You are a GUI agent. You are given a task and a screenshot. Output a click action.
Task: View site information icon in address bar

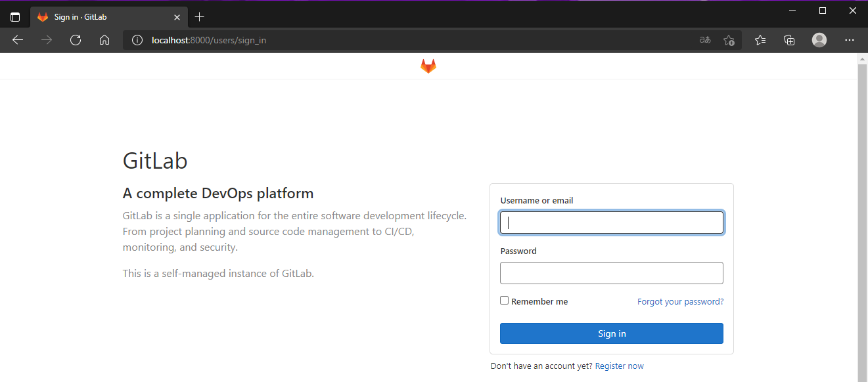pos(137,40)
